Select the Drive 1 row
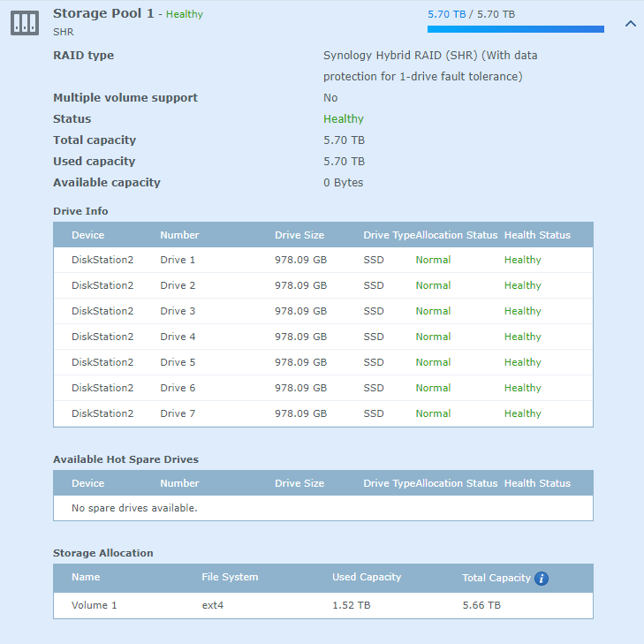 322,260
